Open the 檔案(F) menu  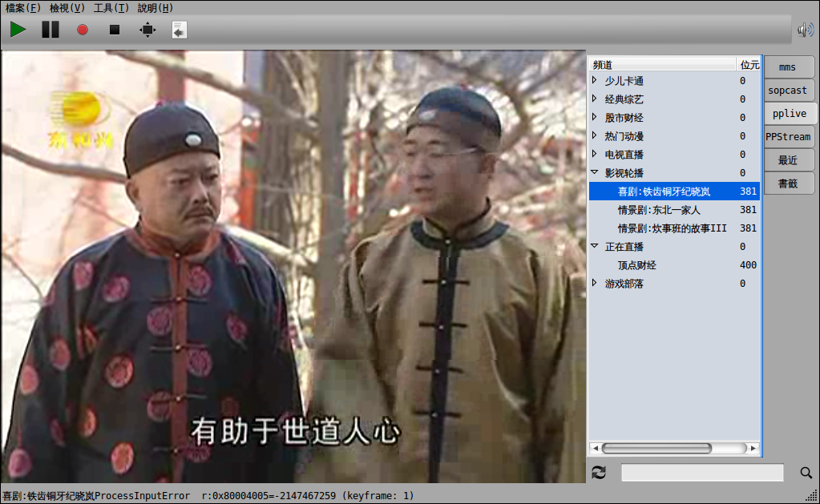[x=22, y=8]
